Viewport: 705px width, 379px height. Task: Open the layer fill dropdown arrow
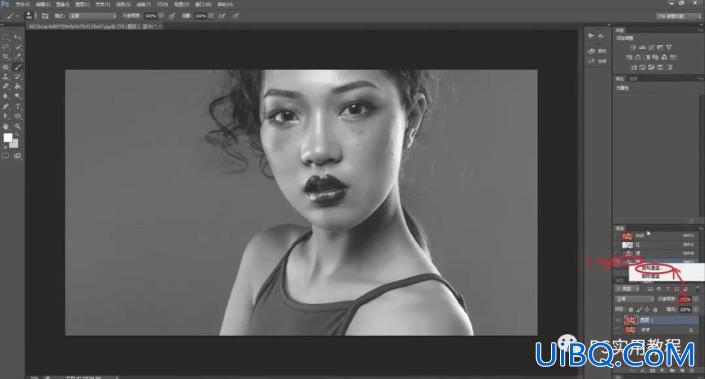coord(696,309)
